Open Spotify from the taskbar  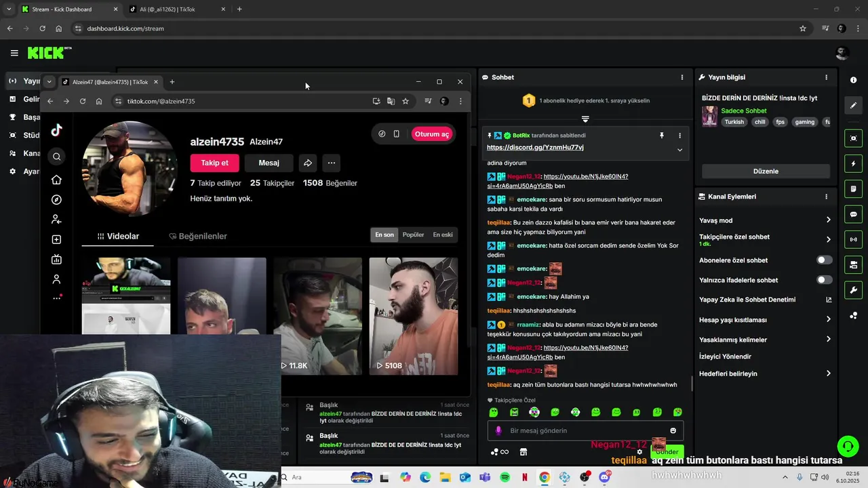pyautogui.click(x=505, y=477)
